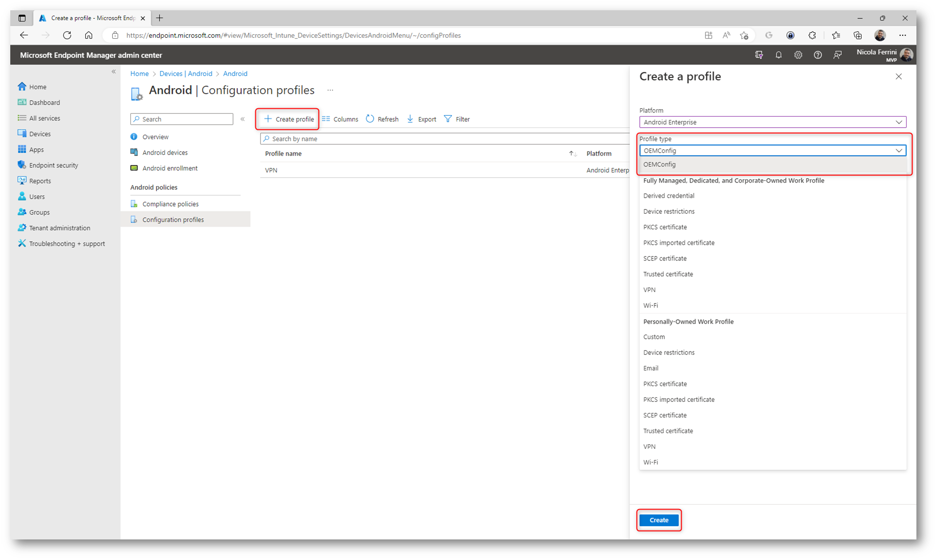Open the ellipsis menu beside page title
Viewport: 937px width, 560px height.
click(330, 90)
